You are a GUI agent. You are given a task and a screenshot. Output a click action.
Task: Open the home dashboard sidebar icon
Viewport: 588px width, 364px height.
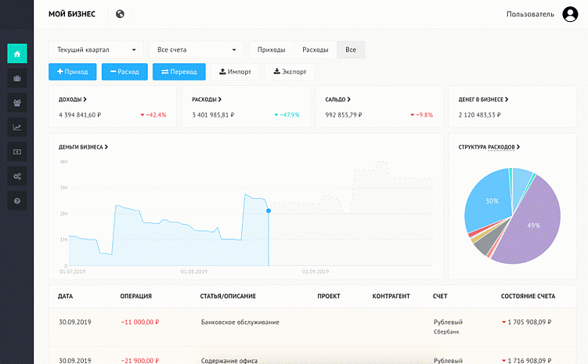click(17, 53)
